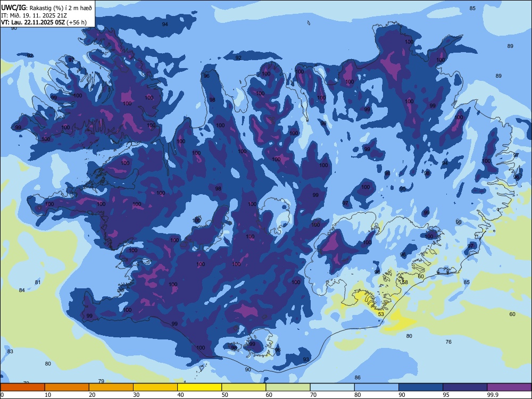
Task: Click the legend tick label '30'
Action: (136, 395)
